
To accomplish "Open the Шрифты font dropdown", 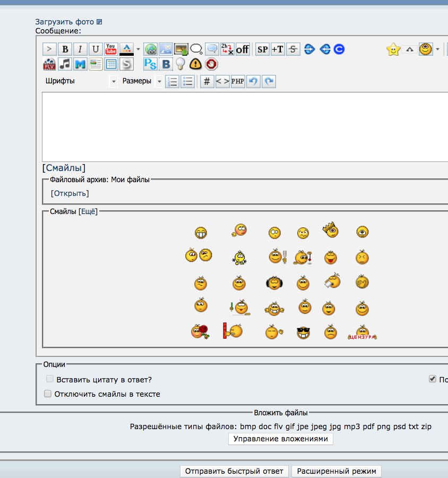I will pos(113,81).
